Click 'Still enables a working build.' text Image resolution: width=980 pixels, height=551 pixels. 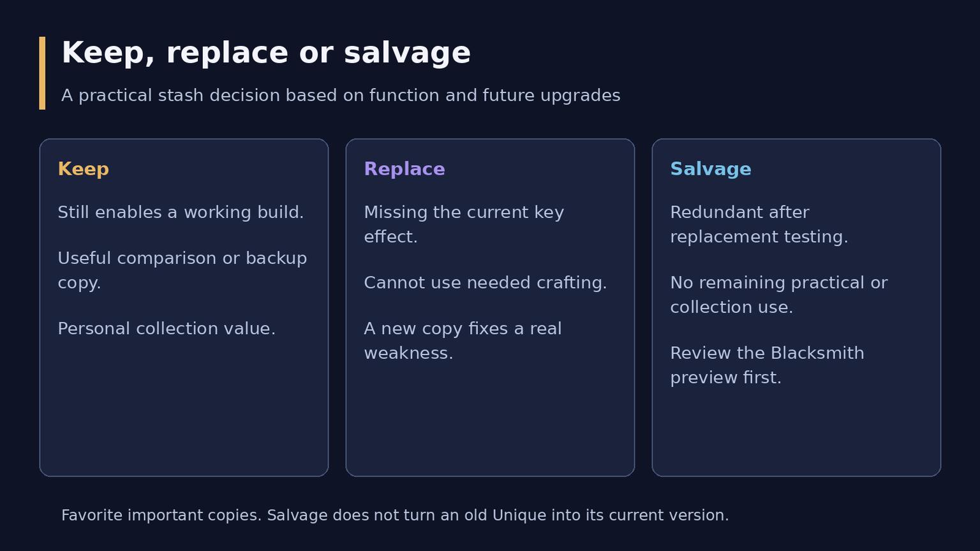click(x=181, y=212)
